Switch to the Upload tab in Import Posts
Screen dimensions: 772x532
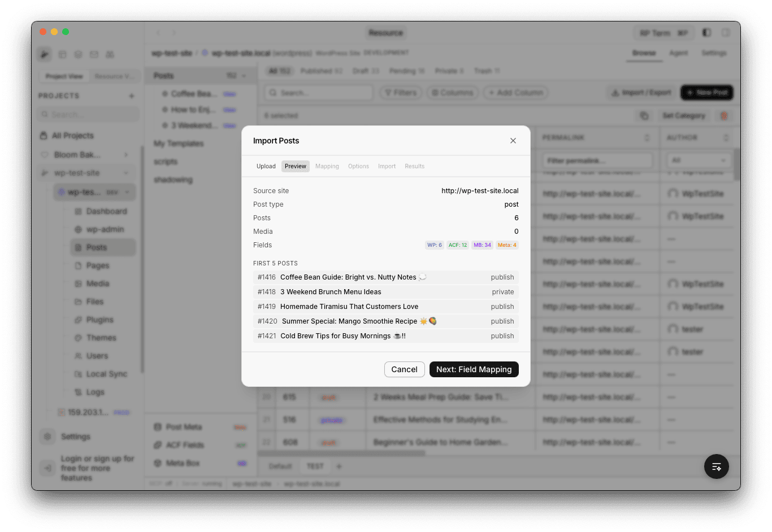[266, 165]
